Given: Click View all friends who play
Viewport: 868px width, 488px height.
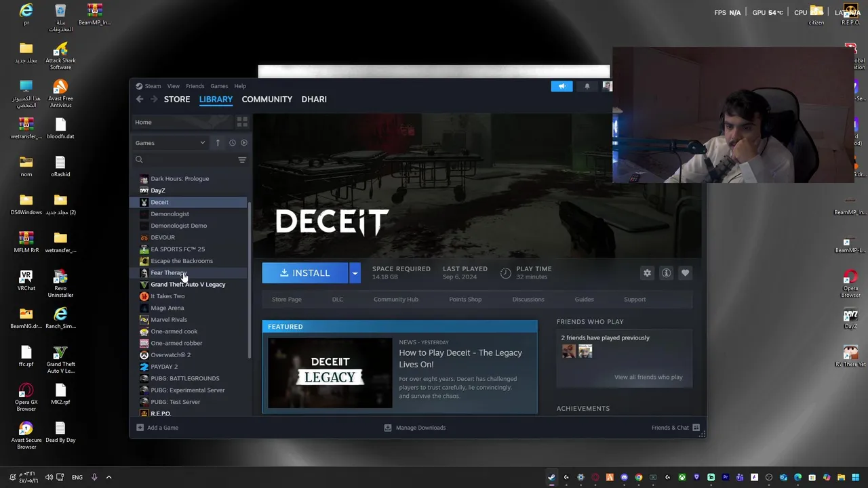Looking at the screenshot, I should [x=648, y=377].
